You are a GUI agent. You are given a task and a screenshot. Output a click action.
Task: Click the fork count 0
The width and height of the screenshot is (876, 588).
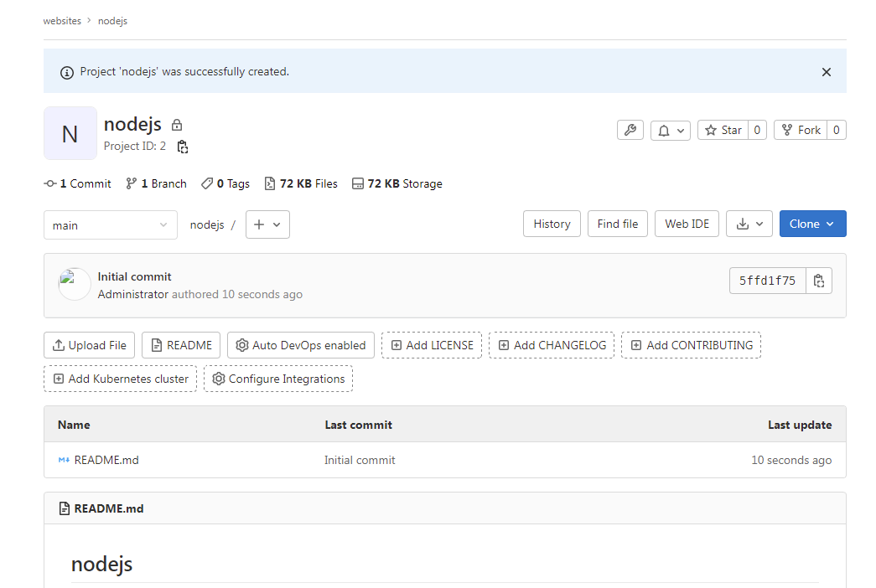837,130
